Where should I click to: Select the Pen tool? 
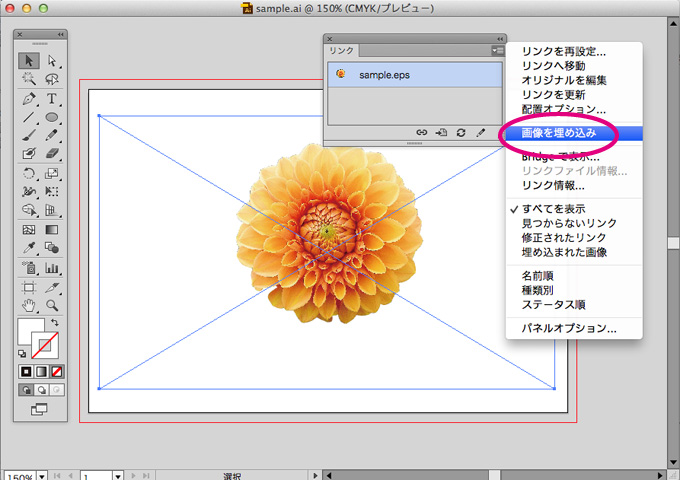[29, 99]
